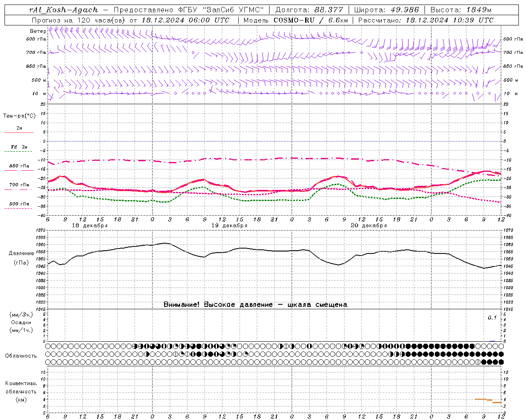Click the date label 19 декабря

229,226
